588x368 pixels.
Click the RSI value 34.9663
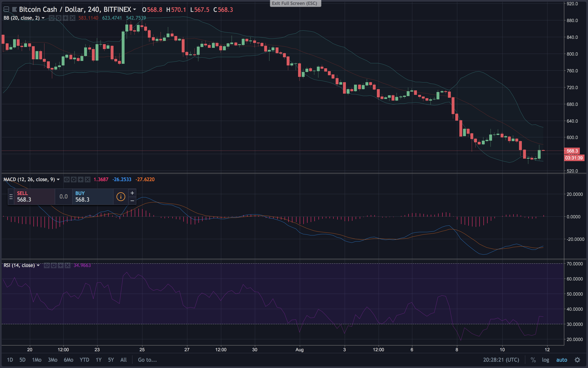[82, 265]
